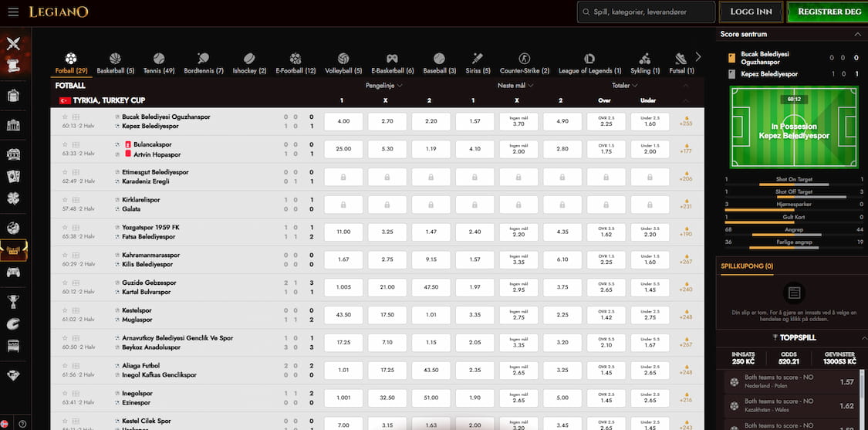Switch to Counter-Strike (2) tab
The width and height of the screenshot is (868, 430).
pyautogui.click(x=524, y=64)
